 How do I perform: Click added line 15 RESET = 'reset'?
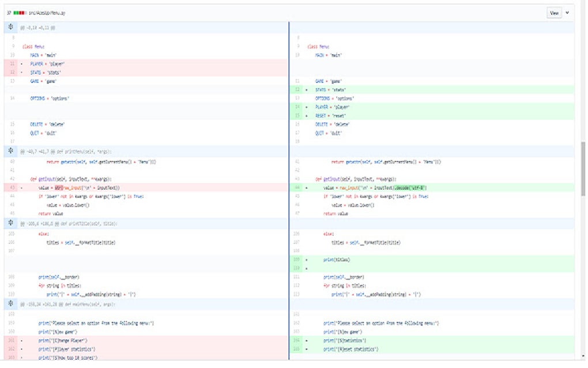[330, 116]
